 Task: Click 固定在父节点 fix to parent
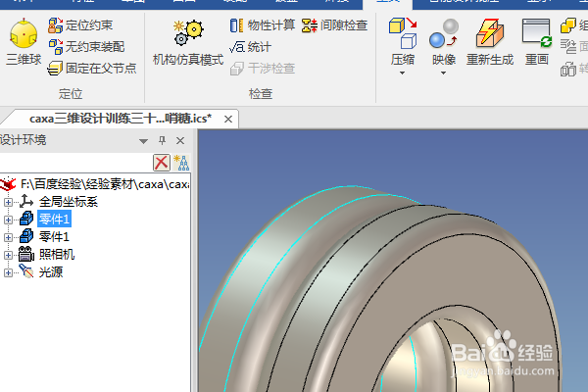coord(92,69)
